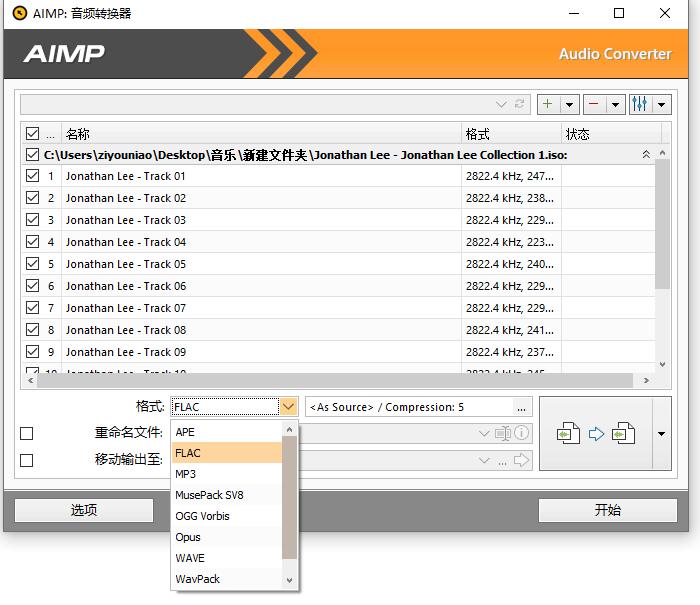This screenshot has width=700, height=605.
Task: Toggle the select-all checkbox in header
Action: [33, 134]
